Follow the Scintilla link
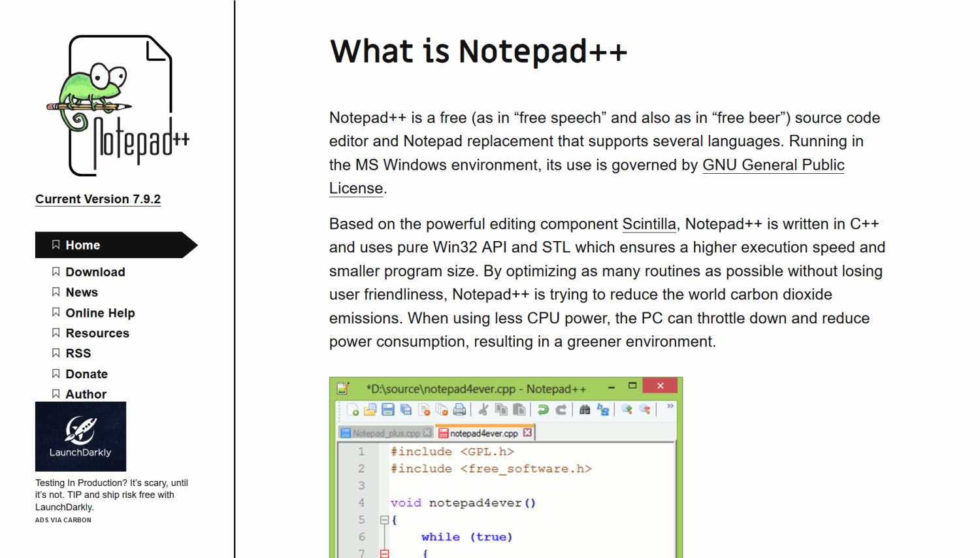Screen dimensions: 980x558 [x=649, y=224]
